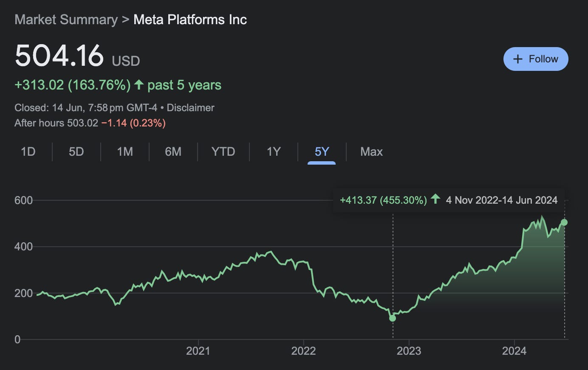Click the 2024 x-axis label
588x370 pixels.
tap(514, 351)
